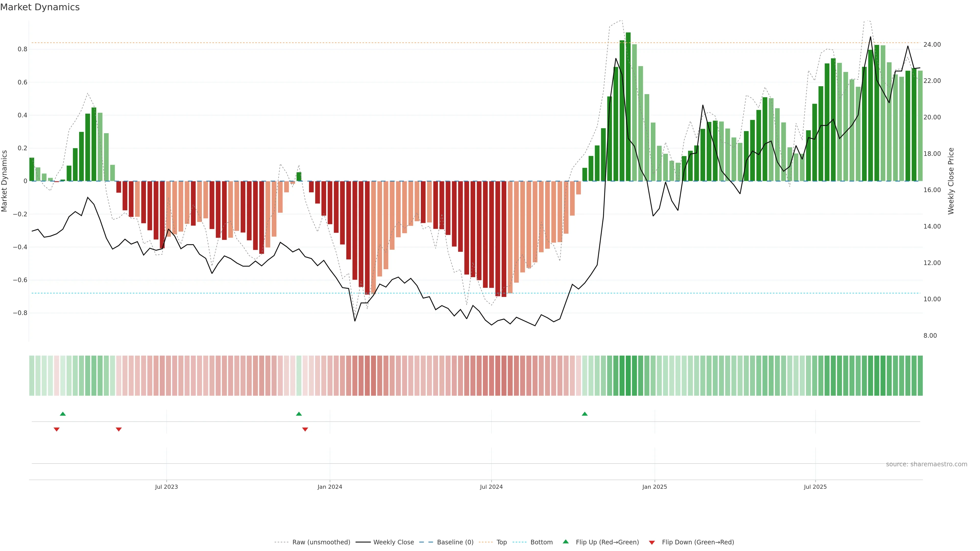
Task: Click the green flip-up marker before Jan 2024
Action: [299, 414]
